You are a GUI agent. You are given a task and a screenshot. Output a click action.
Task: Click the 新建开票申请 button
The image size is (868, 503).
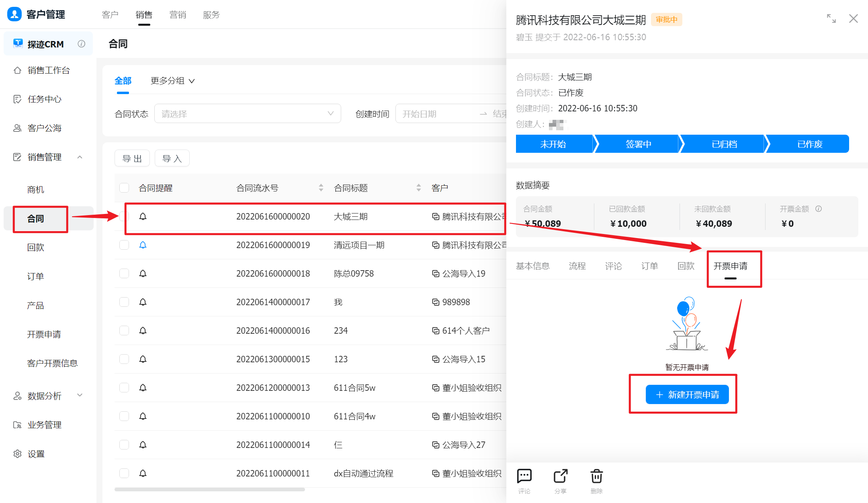pos(687,394)
